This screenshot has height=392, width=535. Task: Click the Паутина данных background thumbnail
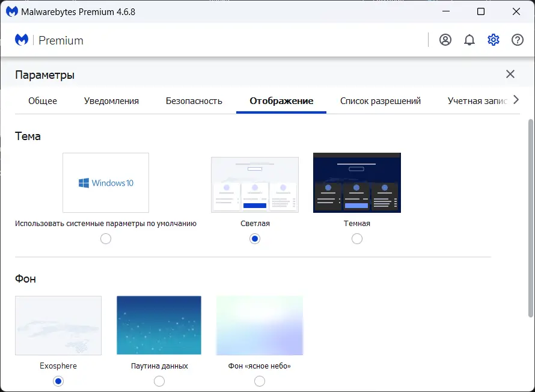coord(159,325)
